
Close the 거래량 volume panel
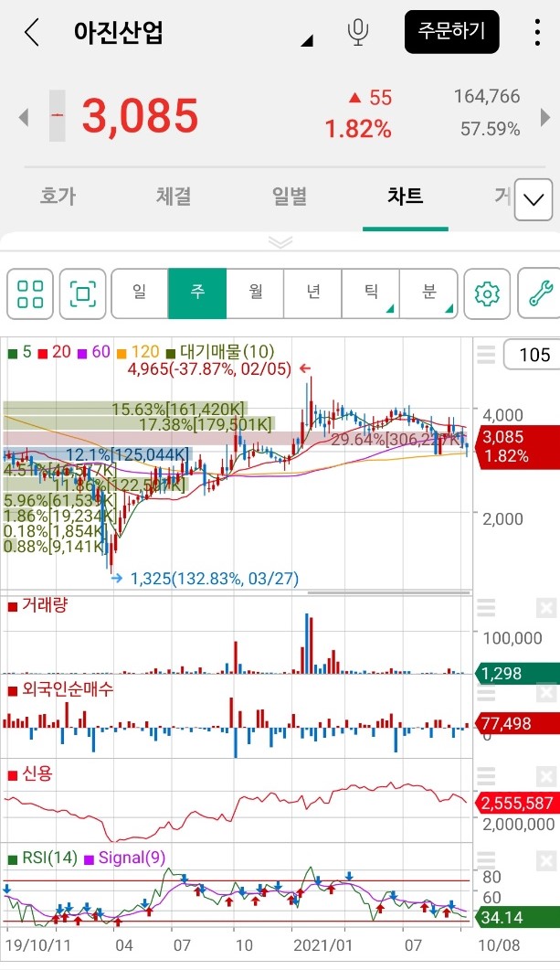(x=545, y=608)
